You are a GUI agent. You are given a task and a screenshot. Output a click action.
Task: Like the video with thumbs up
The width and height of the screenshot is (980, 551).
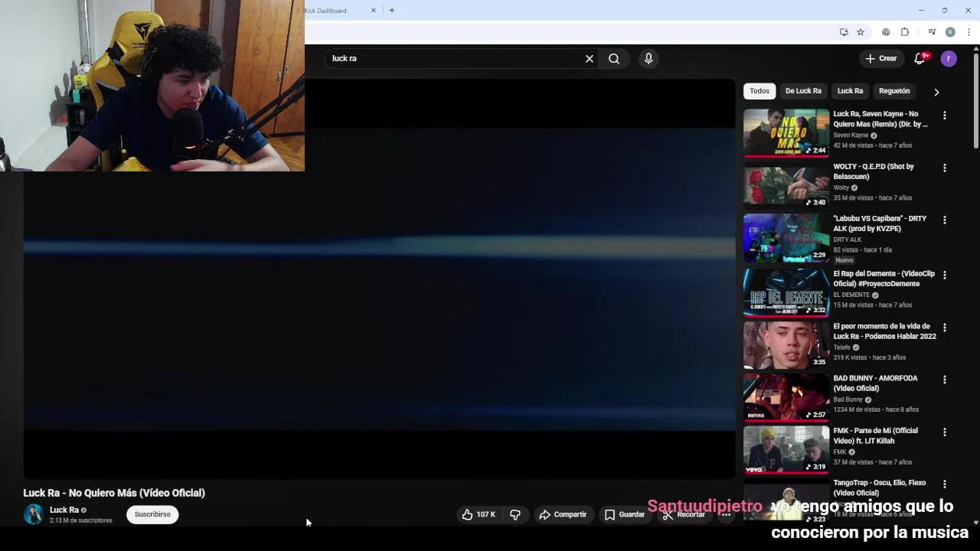(479, 514)
